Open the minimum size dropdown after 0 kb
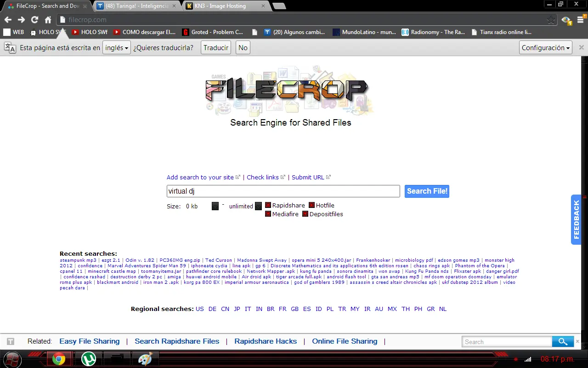This screenshot has width=588, height=368. (x=215, y=206)
